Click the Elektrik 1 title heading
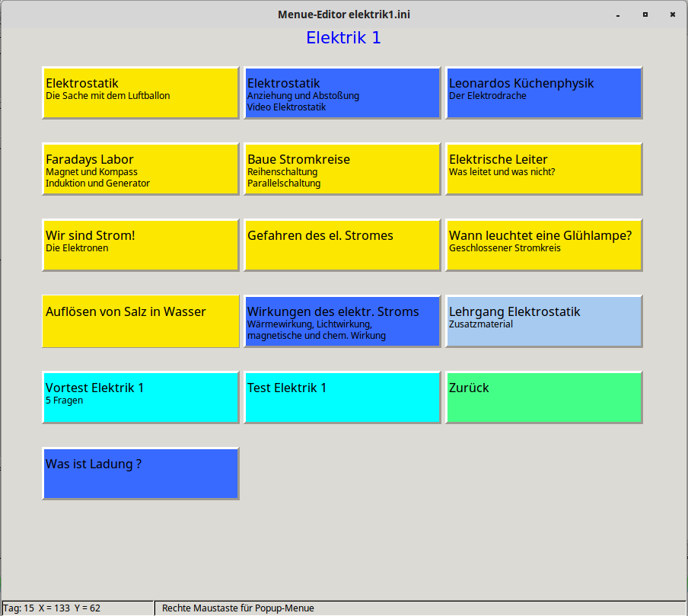 [343, 37]
